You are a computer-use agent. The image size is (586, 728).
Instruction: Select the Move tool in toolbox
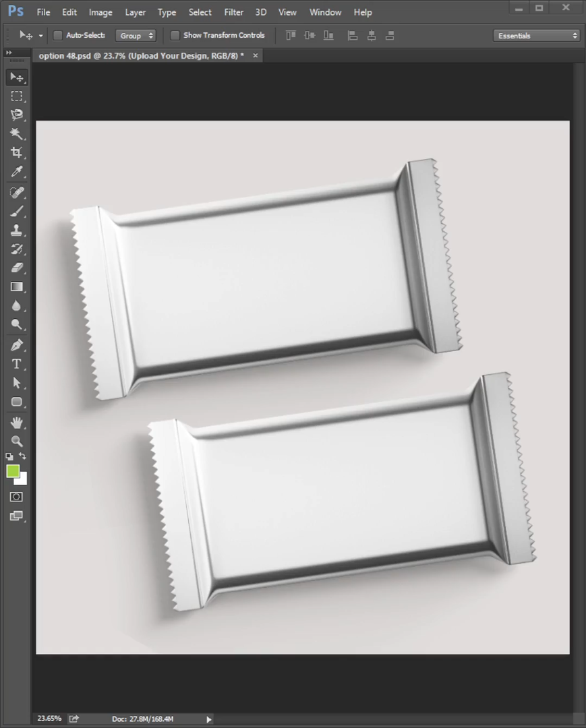(x=17, y=77)
